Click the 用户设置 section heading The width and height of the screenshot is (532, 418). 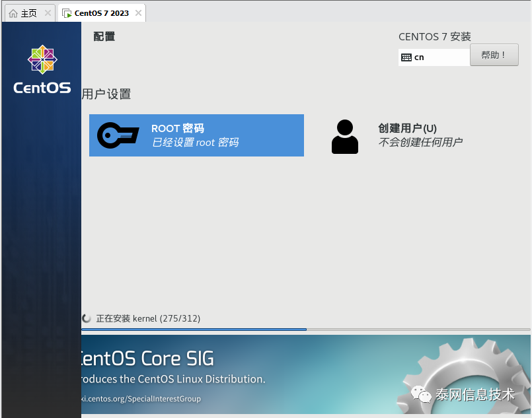[106, 94]
